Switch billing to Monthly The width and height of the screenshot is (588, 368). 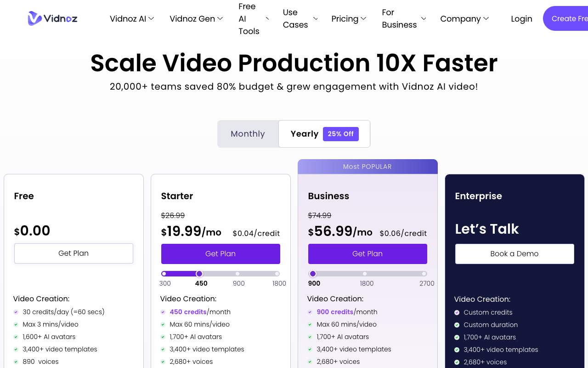click(x=248, y=134)
